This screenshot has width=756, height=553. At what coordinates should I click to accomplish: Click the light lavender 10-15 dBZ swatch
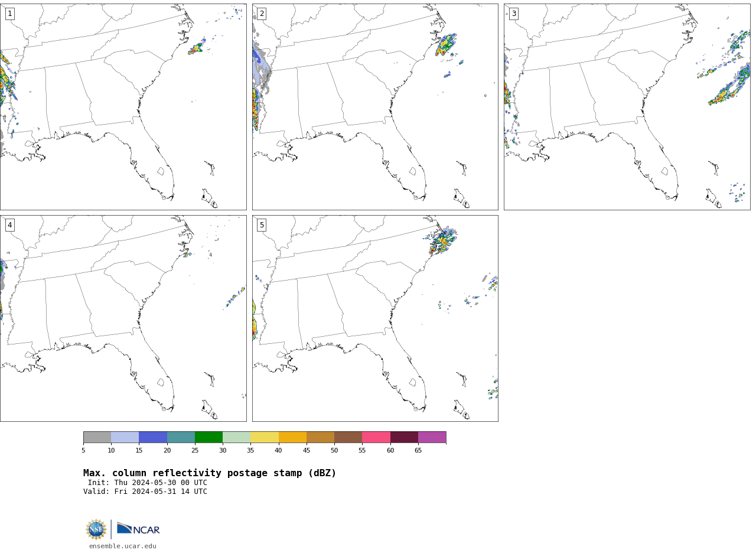click(x=125, y=437)
